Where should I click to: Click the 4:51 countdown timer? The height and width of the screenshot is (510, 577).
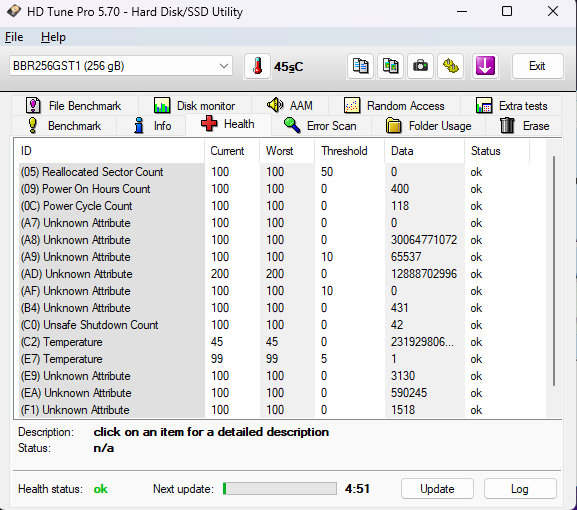357,489
